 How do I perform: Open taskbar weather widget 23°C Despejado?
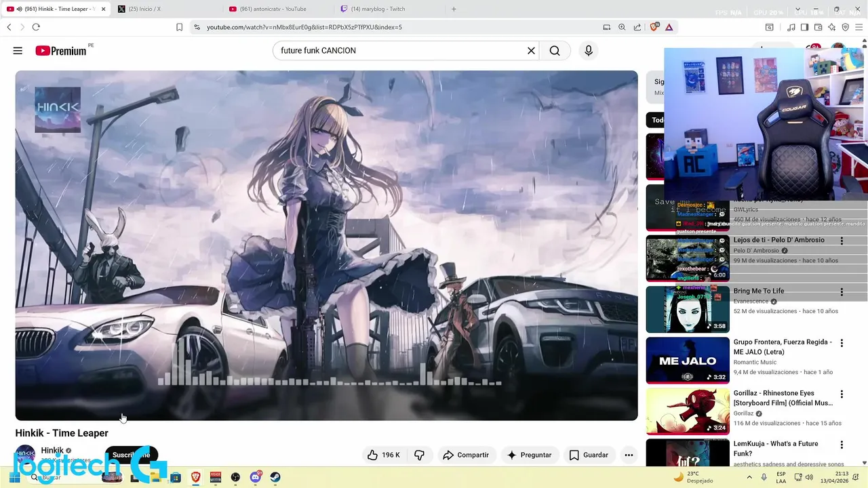click(693, 477)
